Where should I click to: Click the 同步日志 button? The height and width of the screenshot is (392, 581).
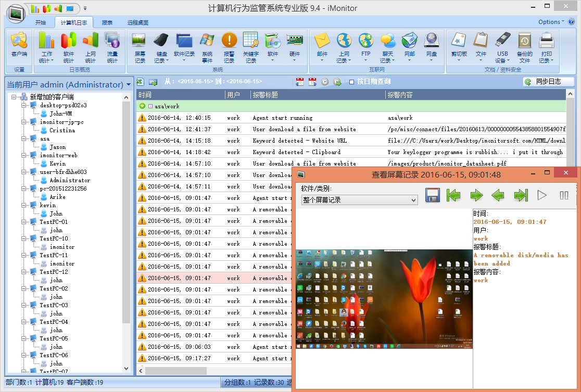click(x=548, y=82)
